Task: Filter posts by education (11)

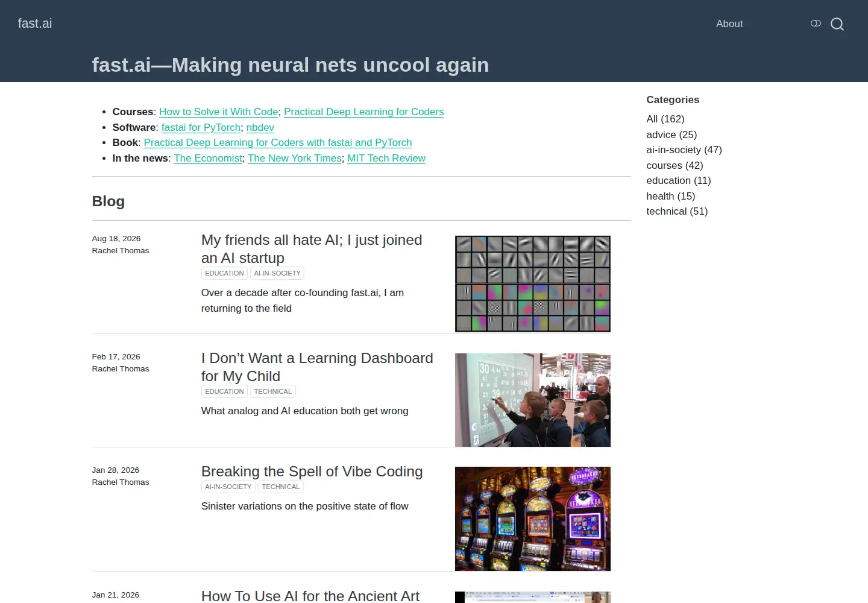Action: [679, 180]
